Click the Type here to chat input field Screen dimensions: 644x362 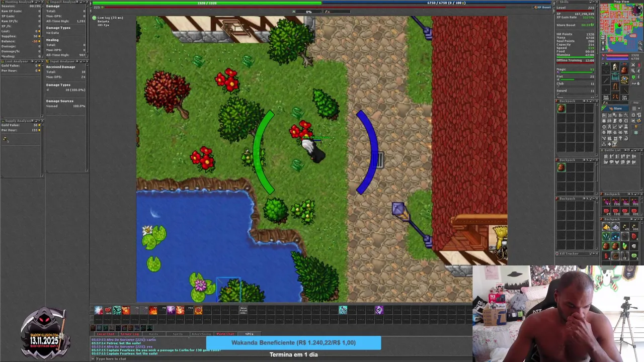[282, 358]
